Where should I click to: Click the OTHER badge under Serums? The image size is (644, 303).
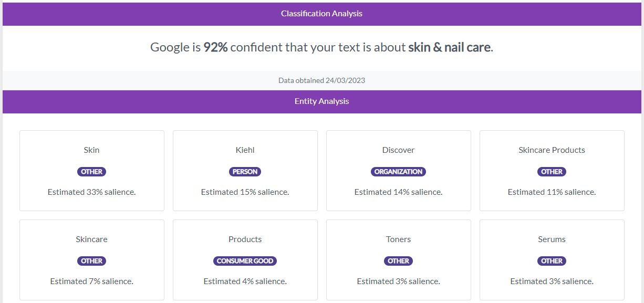(552, 261)
